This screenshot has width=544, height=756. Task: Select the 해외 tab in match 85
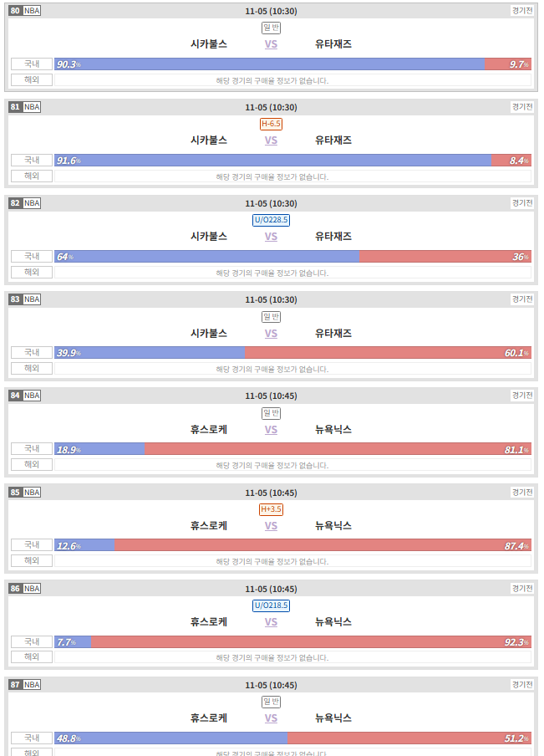(32, 561)
